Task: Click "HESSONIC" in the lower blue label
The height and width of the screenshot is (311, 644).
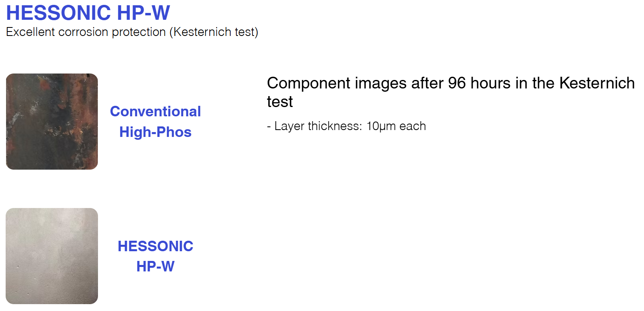Action: click(155, 246)
